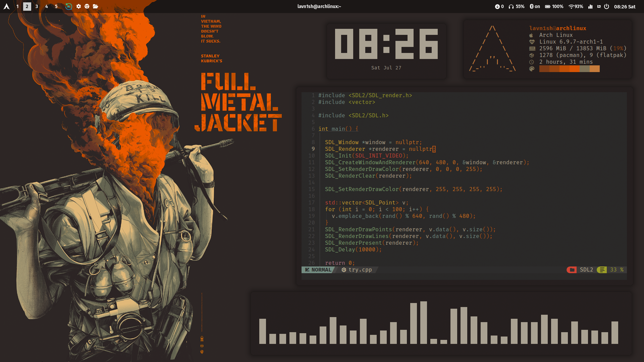Open the Arch Linux launcher icon
The height and width of the screenshot is (362, 644).
click(6, 6)
